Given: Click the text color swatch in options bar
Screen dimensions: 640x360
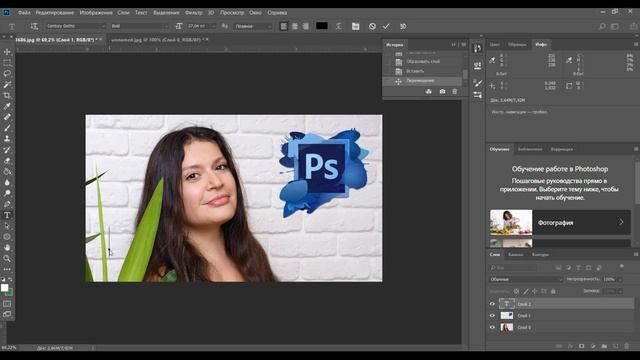Looking at the screenshot, I should [x=322, y=26].
